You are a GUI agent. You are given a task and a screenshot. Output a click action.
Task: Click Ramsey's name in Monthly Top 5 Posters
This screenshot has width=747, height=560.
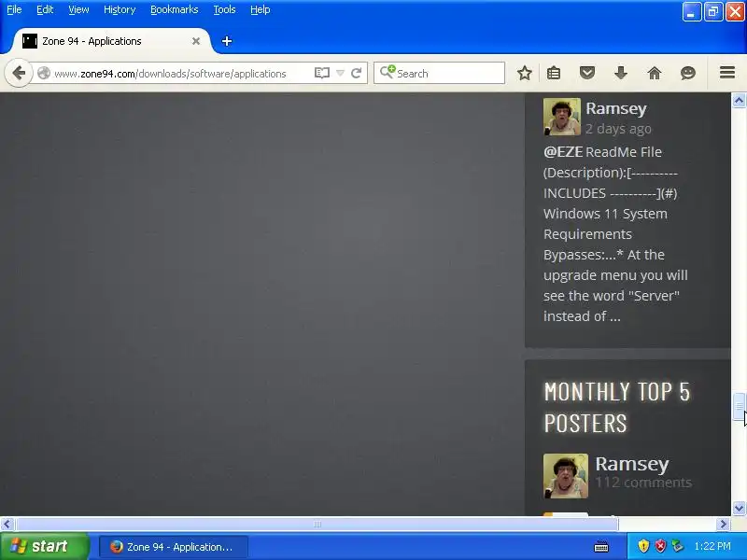point(632,464)
